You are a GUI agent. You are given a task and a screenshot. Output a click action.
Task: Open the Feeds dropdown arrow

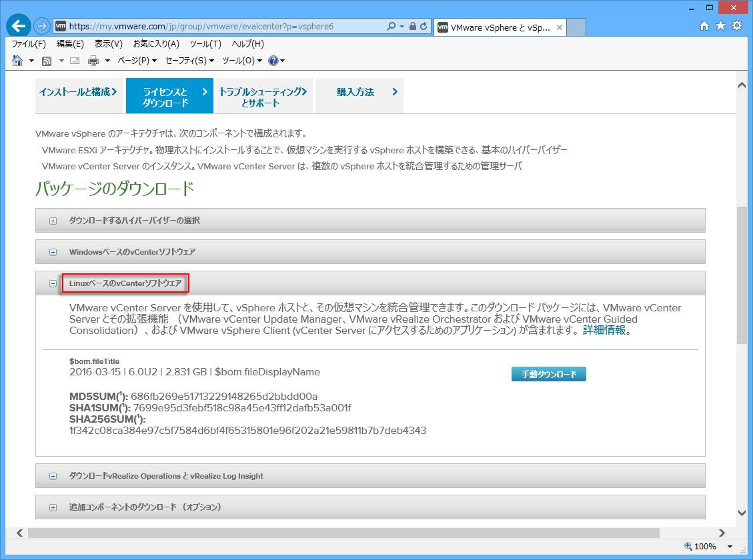61,61
